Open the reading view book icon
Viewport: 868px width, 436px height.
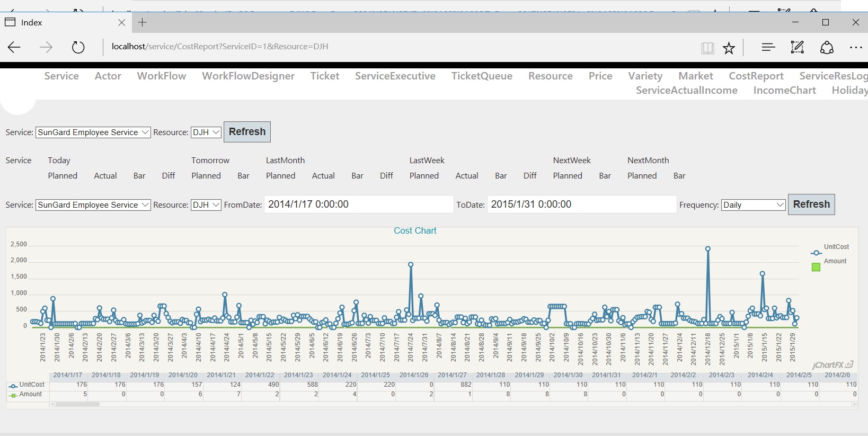tap(707, 48)
